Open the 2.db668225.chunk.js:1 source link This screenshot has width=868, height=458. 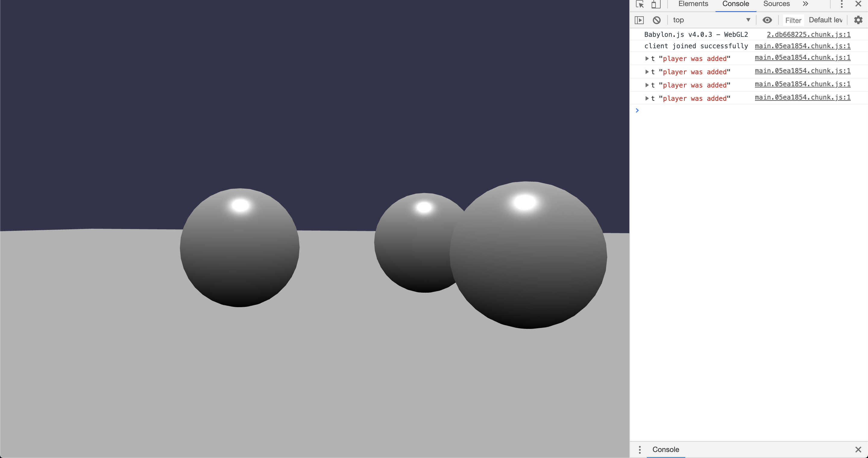point(808,34)
